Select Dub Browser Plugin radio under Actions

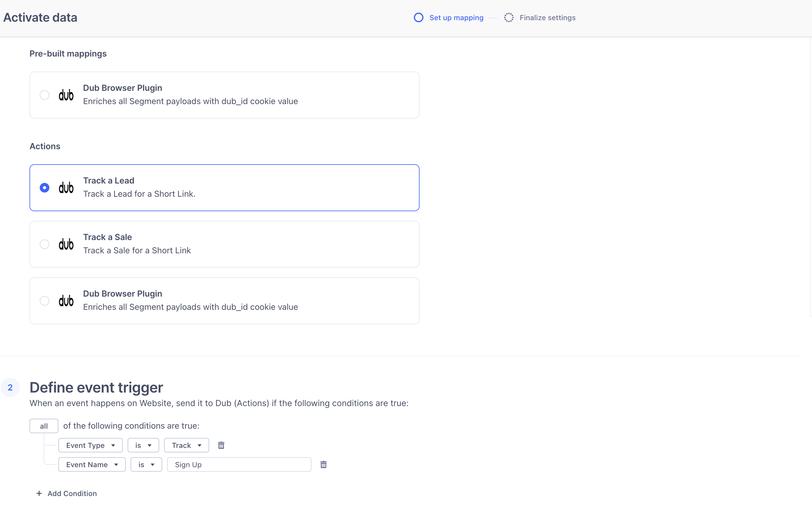coord(45,301)
